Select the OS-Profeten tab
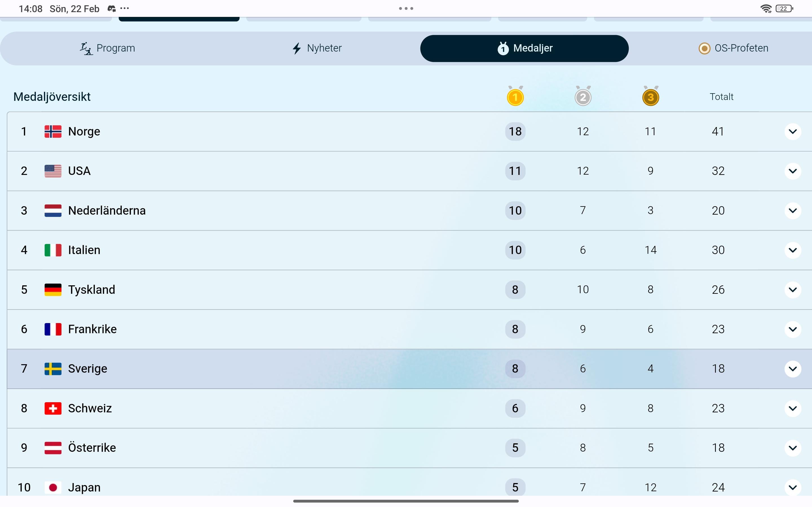 (x=733, y=48)
